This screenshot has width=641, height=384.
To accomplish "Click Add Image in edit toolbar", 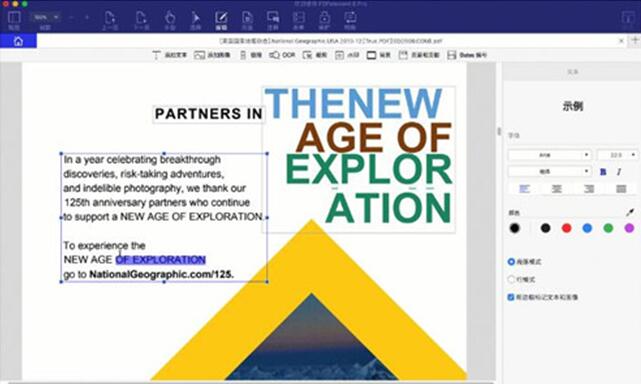I will point(212,55).
